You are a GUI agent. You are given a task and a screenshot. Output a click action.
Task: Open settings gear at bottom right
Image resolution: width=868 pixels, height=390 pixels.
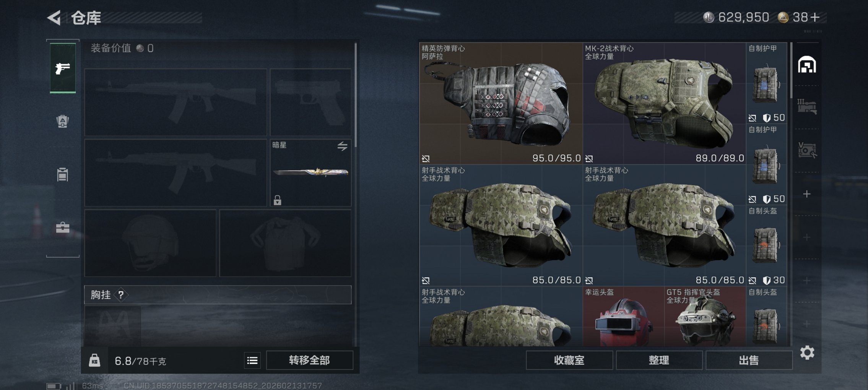coord(807,353)
